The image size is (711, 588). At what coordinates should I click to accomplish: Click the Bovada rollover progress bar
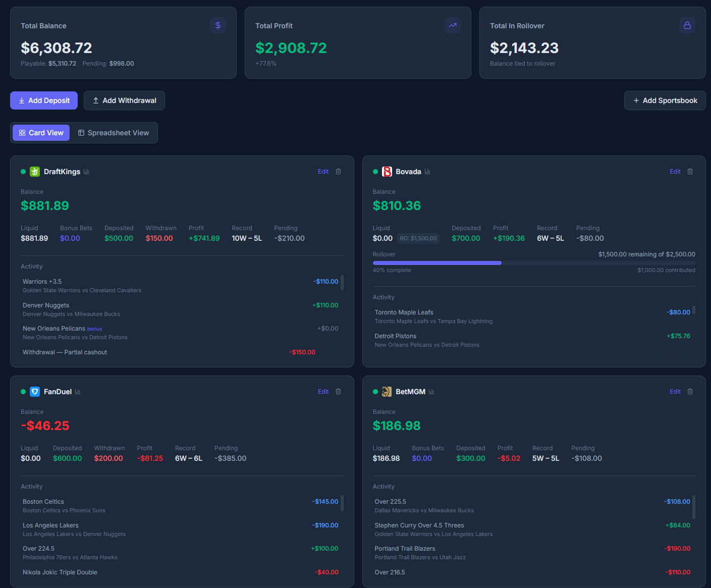tap(533, 263)
